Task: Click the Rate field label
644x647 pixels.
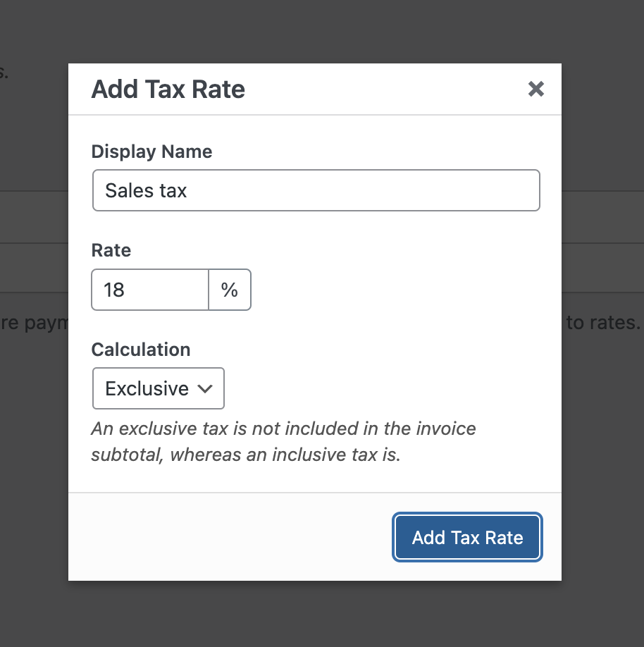Action: coord(111,250)
